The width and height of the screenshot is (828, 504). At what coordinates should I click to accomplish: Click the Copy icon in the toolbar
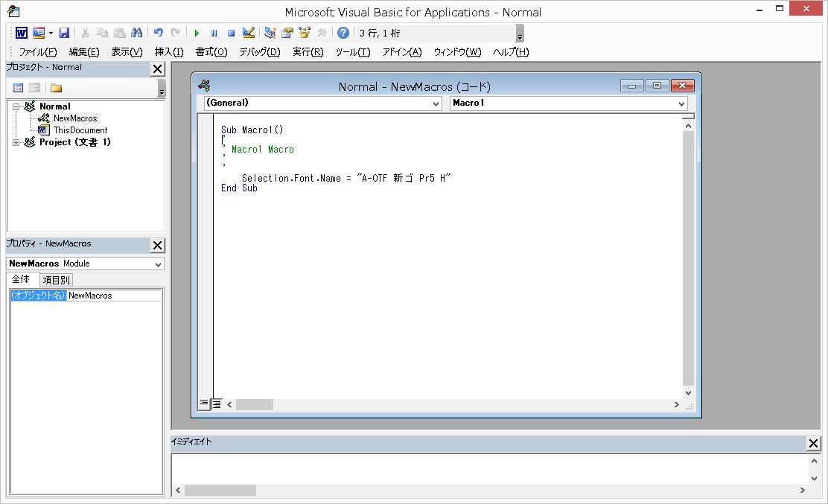pyautogui.click(x=103, y=33)
